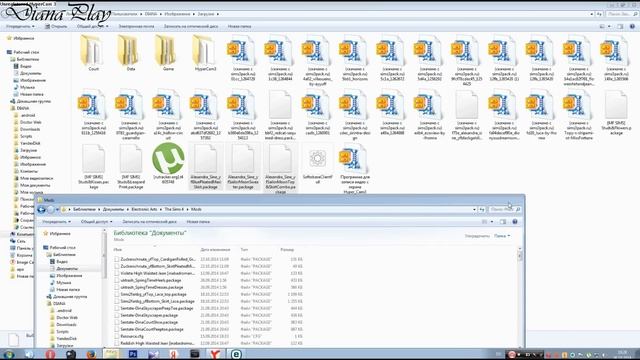Viewport: 640px width, 360px height.
Task: Go to Electronic Arts in Mods breadcrumb
Action: pyautogui.click(x=144, y=209)
